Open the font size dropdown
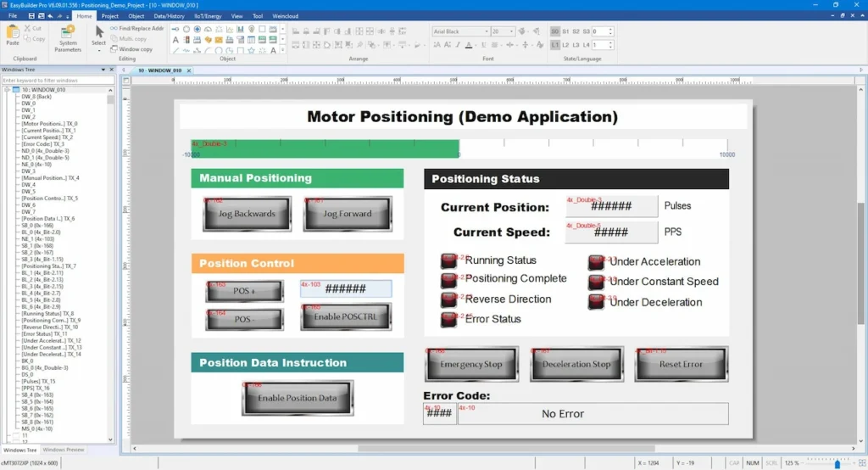This screenshot has width=868, height=470. (509, 31)
